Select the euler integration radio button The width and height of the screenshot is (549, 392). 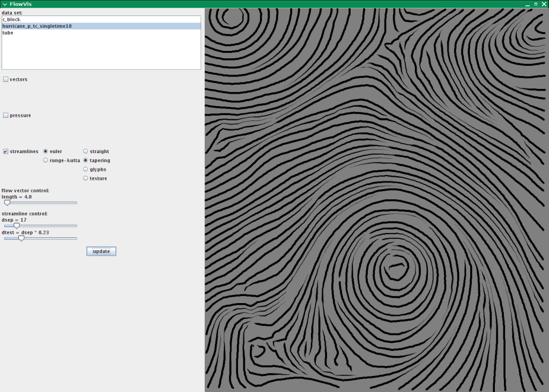(x=46, y=152)
